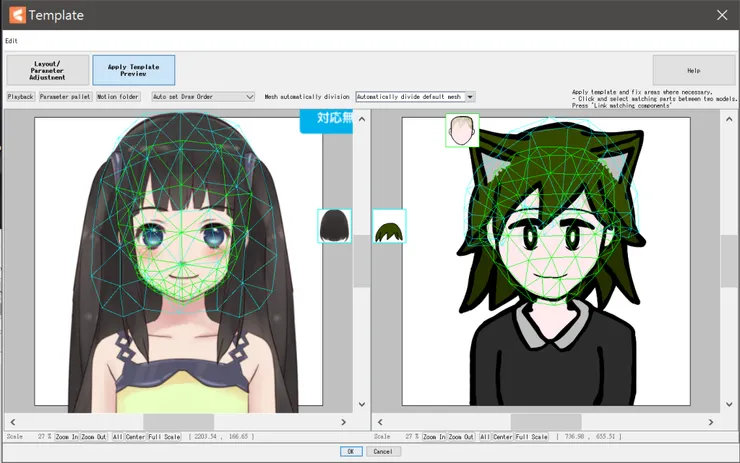The width and height of the screenshot is (740, 463).
Task: Click Full Scale under left panel
Action: tap(164, 437)
